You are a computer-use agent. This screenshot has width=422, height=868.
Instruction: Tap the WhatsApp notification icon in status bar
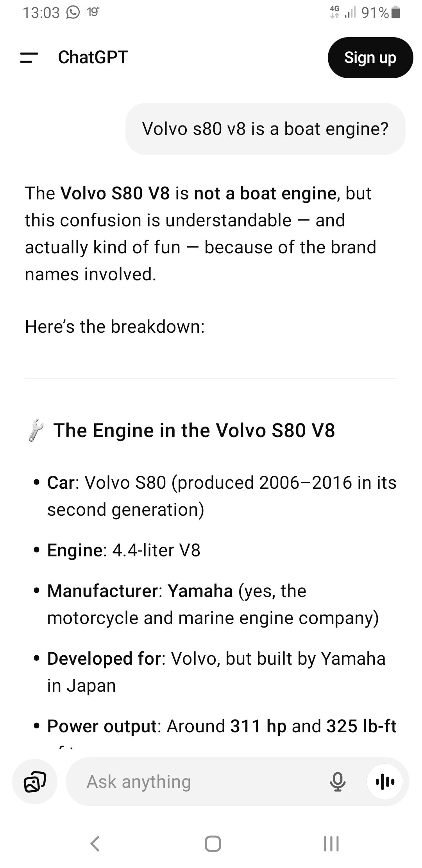click(73, 13)
